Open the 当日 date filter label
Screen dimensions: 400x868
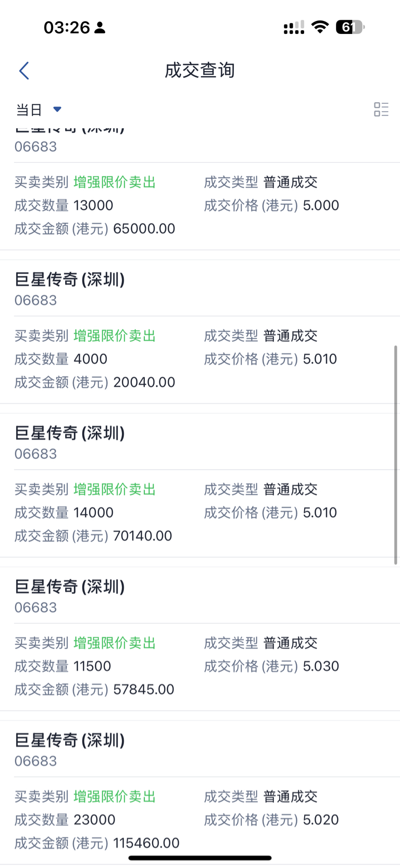(29, 109)
